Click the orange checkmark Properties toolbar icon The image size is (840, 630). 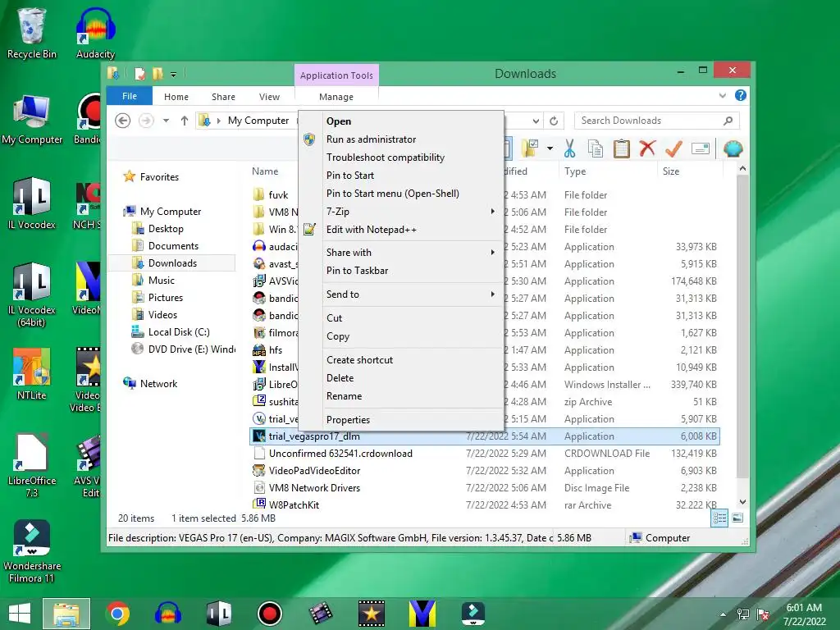(673, 148)
